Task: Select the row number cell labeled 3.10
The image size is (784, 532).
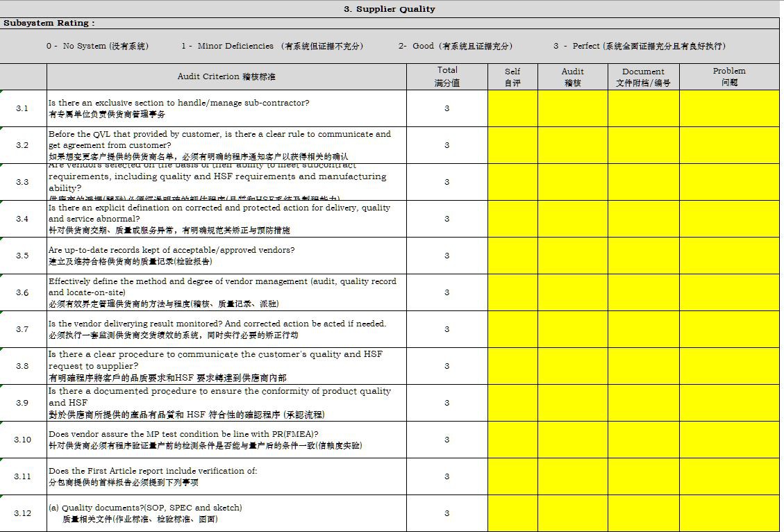Action: (x=23, y=440)
